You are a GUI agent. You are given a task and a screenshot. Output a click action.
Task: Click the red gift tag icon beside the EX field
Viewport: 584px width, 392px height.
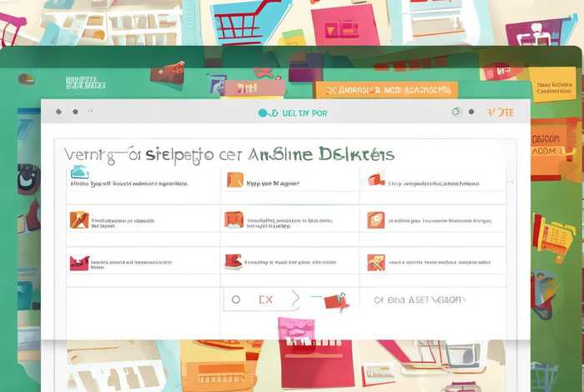335,300
